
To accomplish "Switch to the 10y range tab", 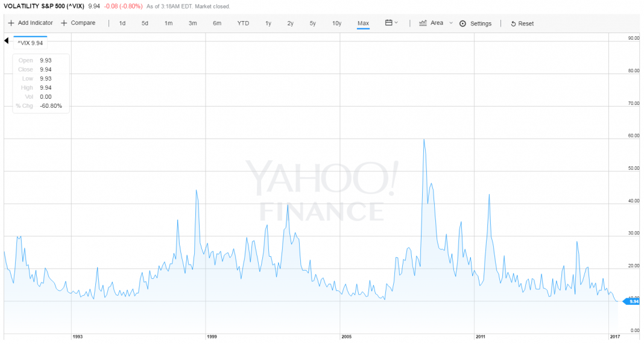I will click(x=337, y=23).
